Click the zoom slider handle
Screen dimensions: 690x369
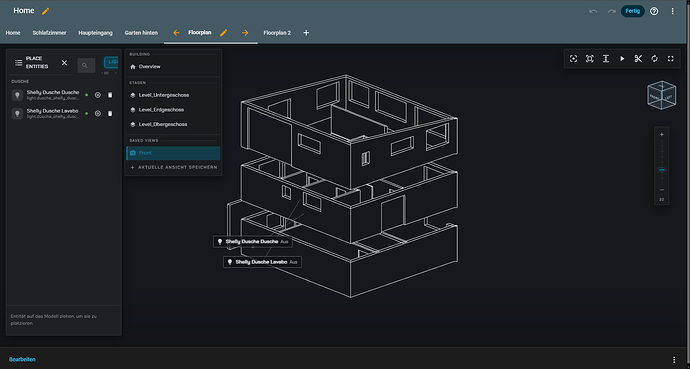pos(661,170)
